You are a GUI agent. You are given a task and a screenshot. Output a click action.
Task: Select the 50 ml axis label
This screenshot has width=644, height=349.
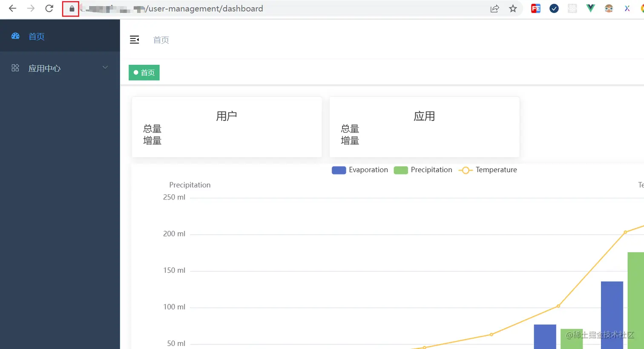pos(176,343)
